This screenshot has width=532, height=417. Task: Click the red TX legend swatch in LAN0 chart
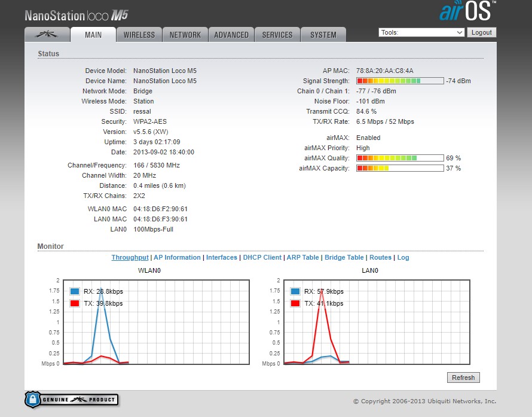pyautogui.click(x=295, y=303)
